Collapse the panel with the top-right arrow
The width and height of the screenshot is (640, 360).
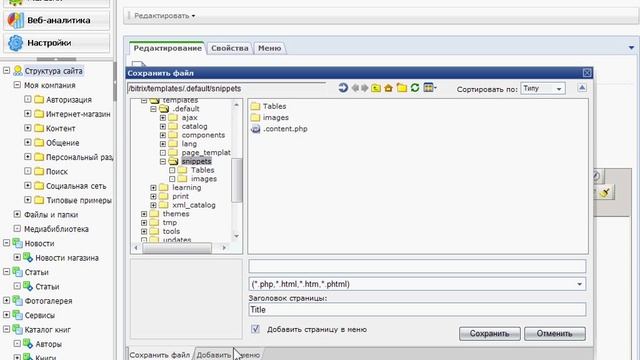coord(631,48)
